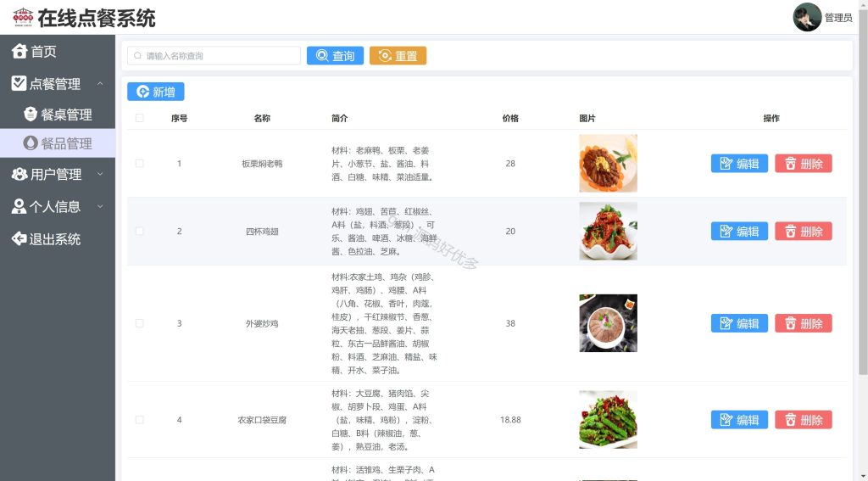
Task: Click the price value 38
Action: [x=510, y=323]
